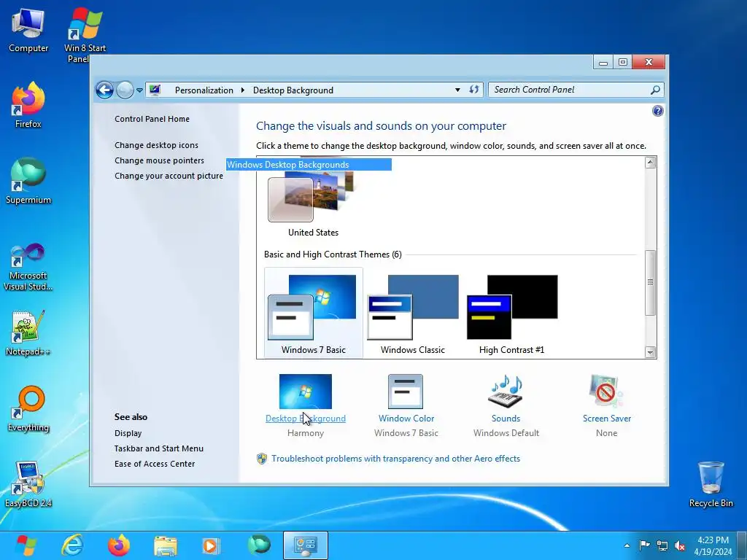Click the search magnifier icon
This screenshot has width=747, height=560.
click(655, 90)
